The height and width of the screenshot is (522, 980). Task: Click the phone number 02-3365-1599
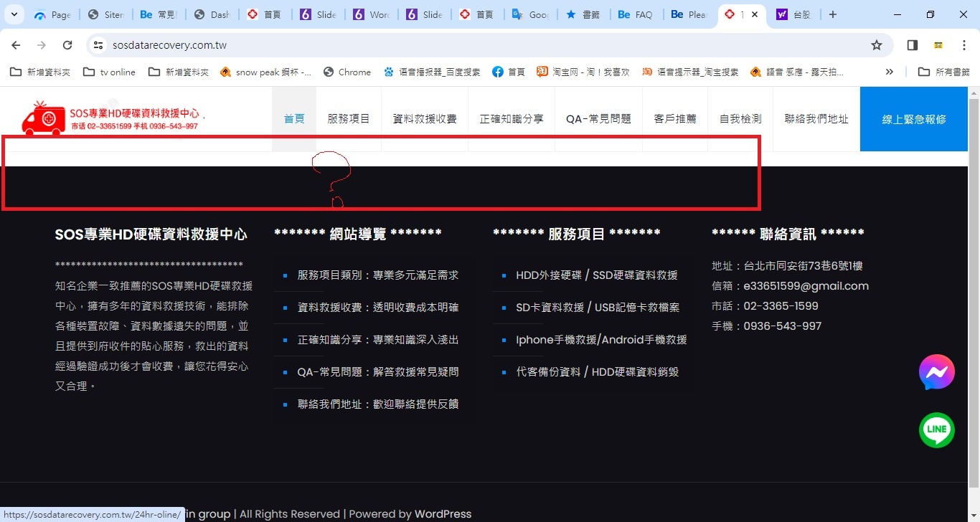(x=781, y=306)
